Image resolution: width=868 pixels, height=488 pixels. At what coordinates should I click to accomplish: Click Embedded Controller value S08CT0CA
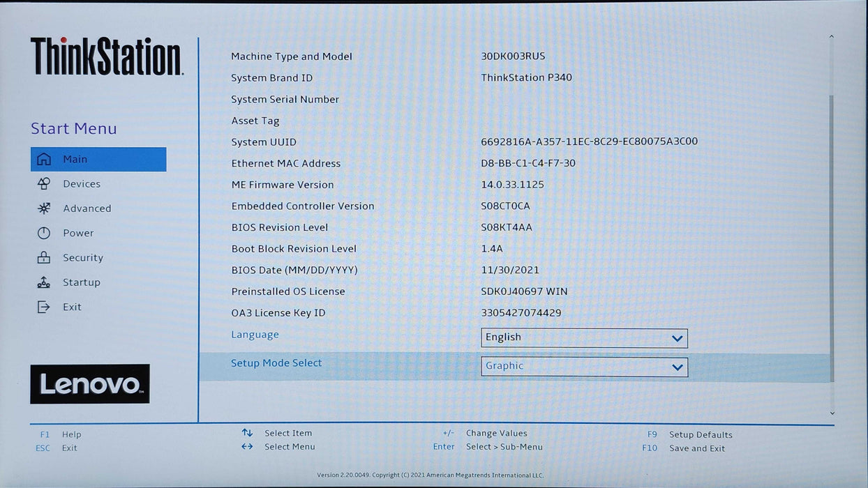tap(505, 206)
